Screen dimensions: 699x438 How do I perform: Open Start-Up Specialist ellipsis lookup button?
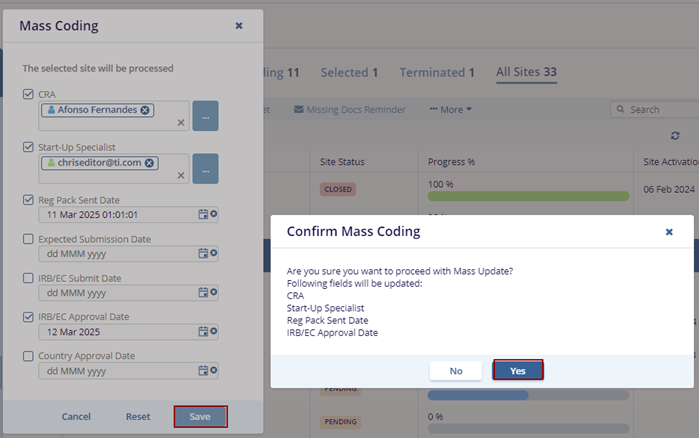(205, 169)
